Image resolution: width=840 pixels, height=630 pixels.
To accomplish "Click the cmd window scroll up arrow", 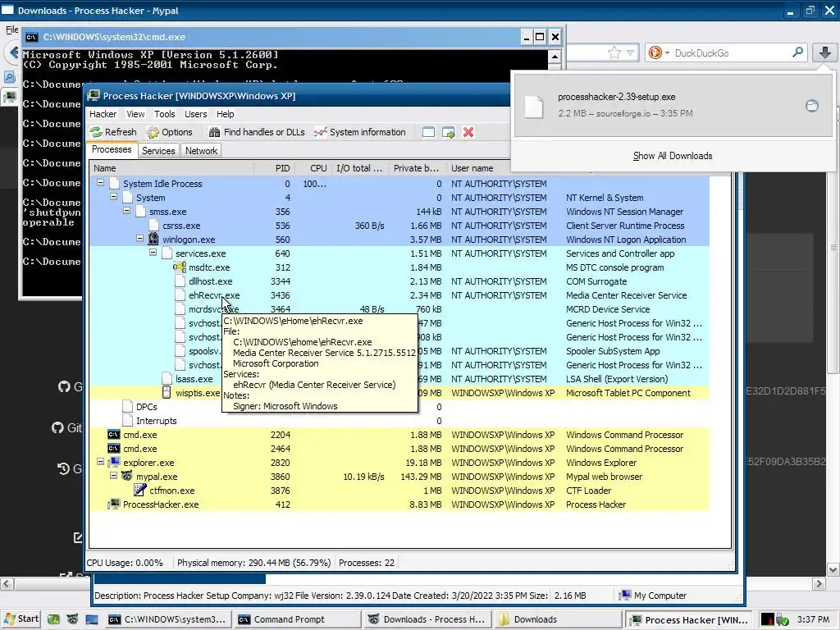I will (x=555, y=57).
